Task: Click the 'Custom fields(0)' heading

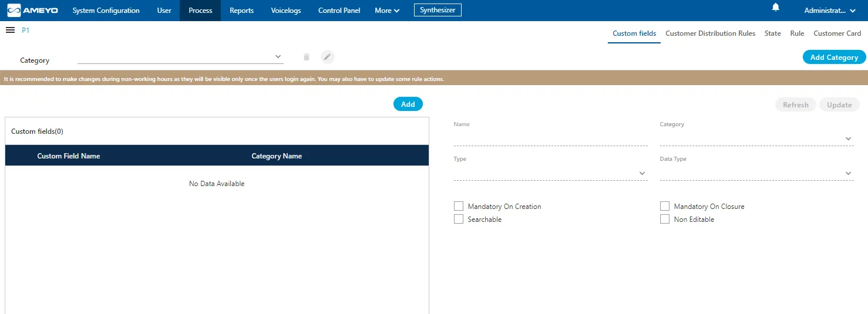Action: pos(37,131)
